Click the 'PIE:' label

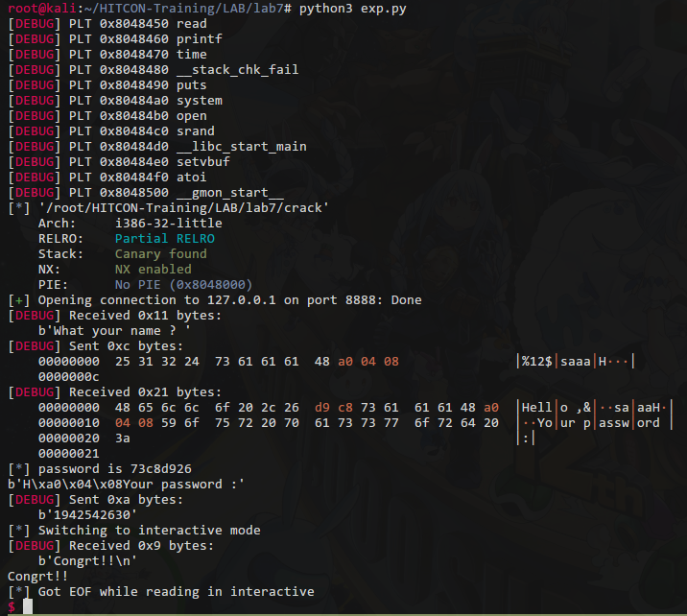(53, 284)
